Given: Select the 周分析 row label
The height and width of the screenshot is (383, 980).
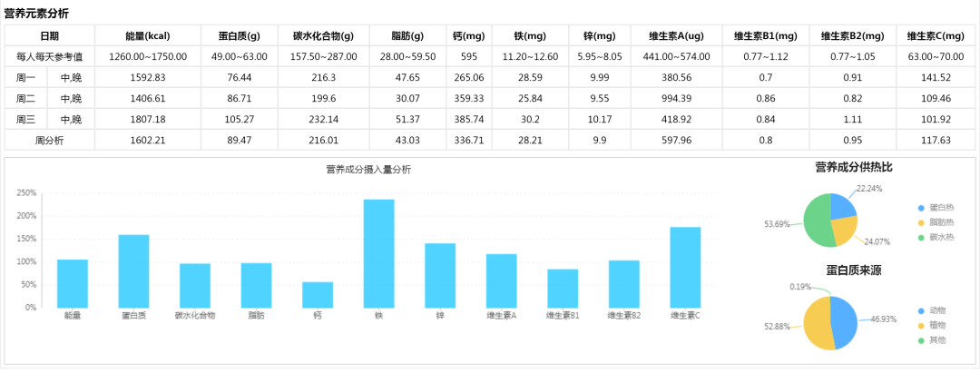Looking at the screenshot, I should coord(49,140).
